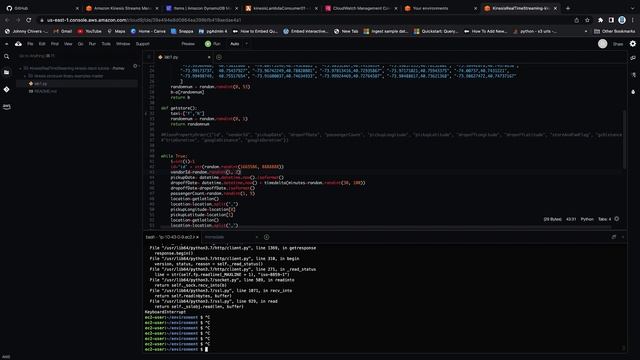640x360 pixels.
Task: Open the Go menu
Action: (80, 44)
